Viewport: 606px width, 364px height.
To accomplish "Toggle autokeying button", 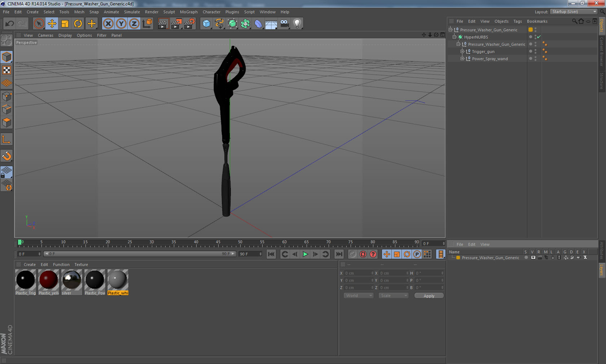I will (363, 254).
